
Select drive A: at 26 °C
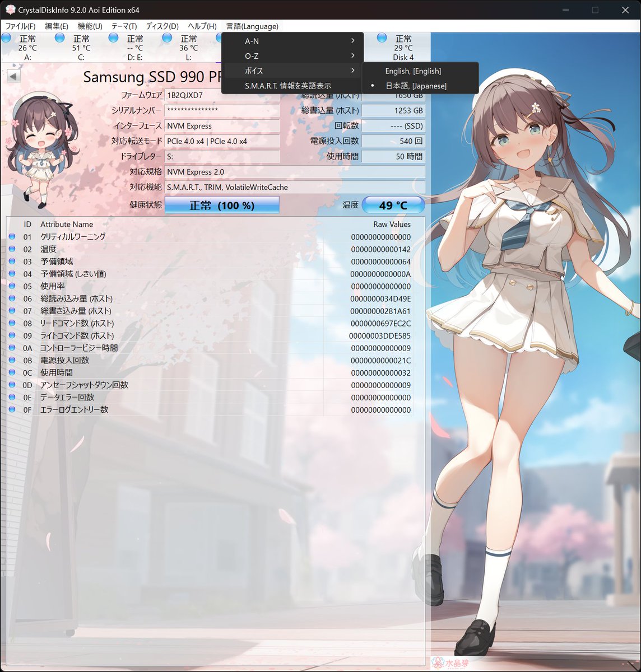(27, 48)
